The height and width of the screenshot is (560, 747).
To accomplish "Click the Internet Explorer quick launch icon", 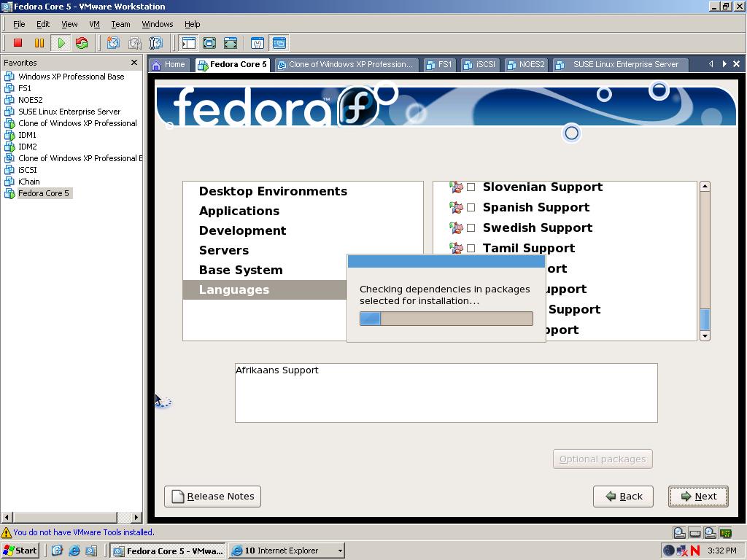I will pos(74,551).
